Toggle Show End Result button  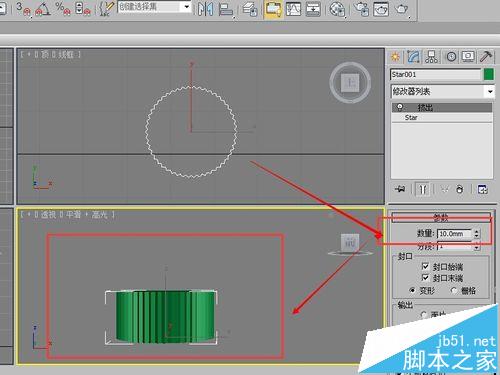423,189
